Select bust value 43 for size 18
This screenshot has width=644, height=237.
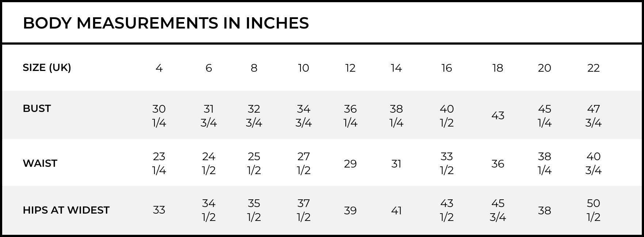(x=498, y=116)
